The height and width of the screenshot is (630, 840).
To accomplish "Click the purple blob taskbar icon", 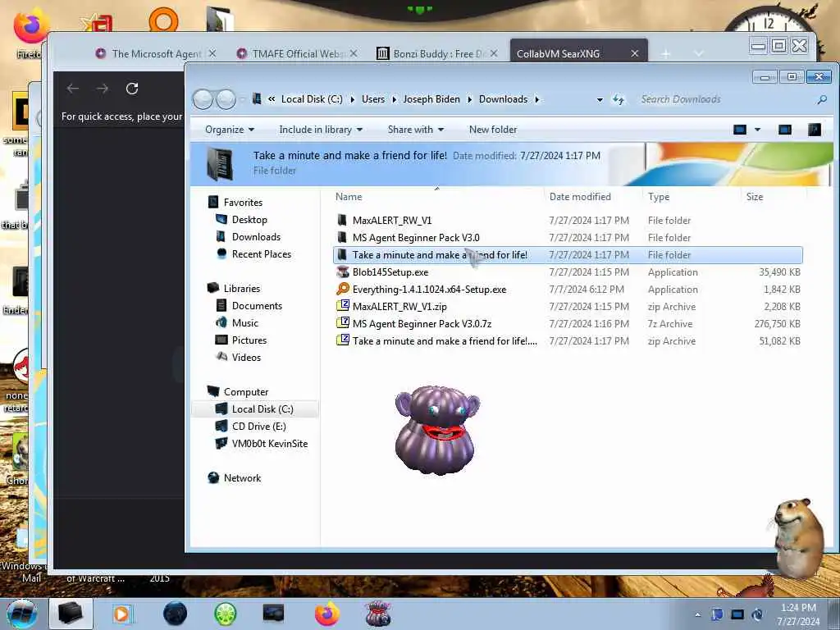I will pos(378,614).
